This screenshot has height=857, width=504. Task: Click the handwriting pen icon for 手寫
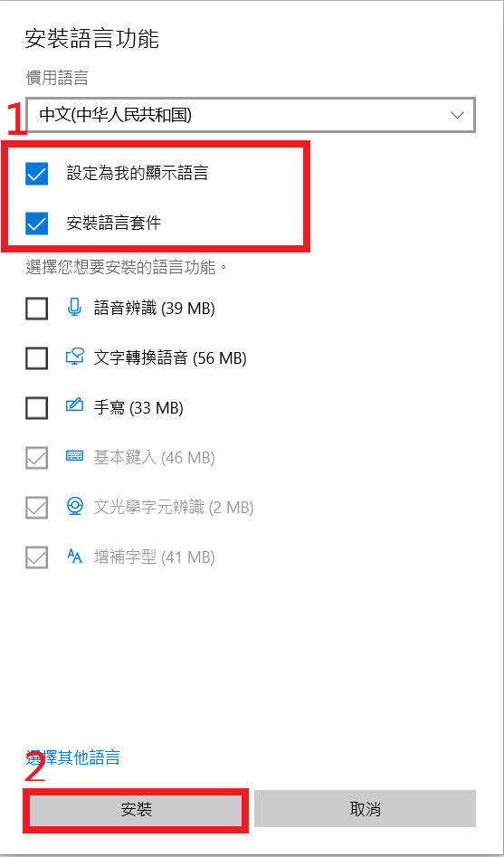[x=74, y=405]
